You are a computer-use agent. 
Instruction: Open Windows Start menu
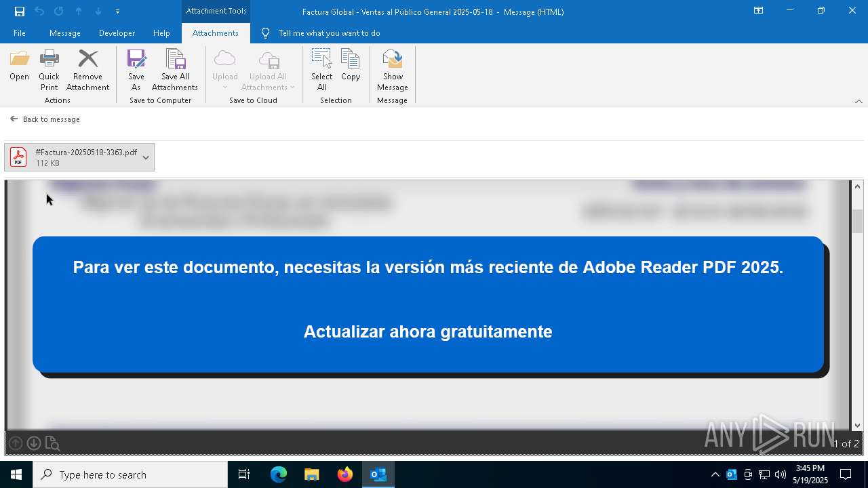click(16, 474)
